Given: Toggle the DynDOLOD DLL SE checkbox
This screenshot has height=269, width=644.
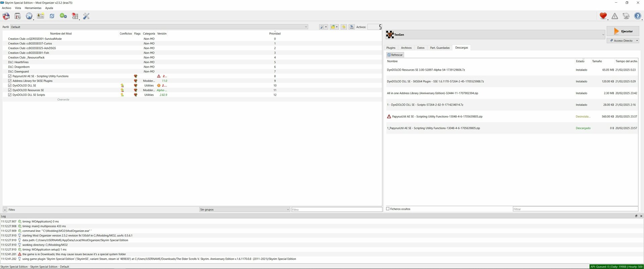Looking at the screenshot, I should click(x=10, y=85).
